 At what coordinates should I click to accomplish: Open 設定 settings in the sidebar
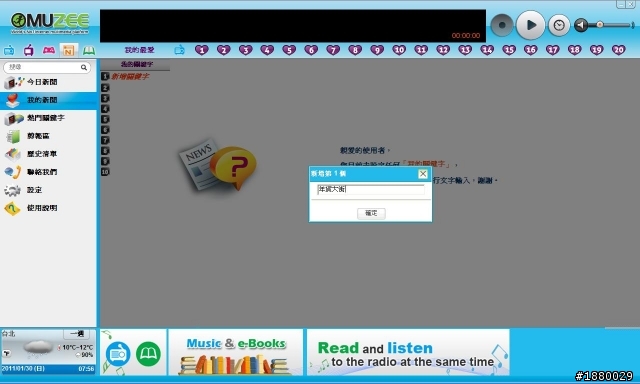tap(48, 190)
